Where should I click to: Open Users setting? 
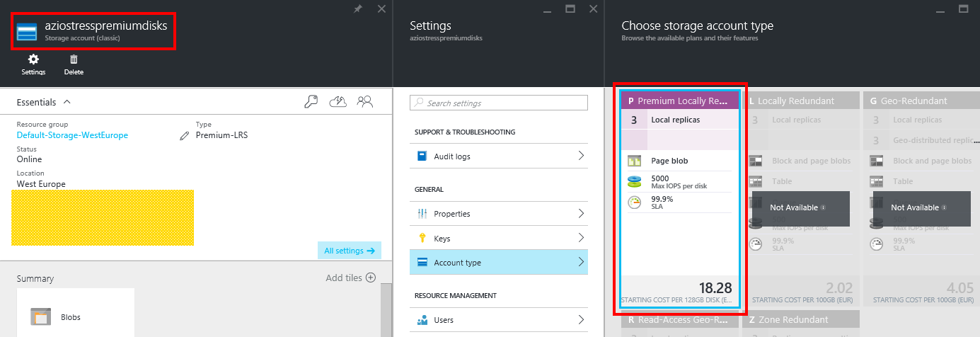coord(499,320)
